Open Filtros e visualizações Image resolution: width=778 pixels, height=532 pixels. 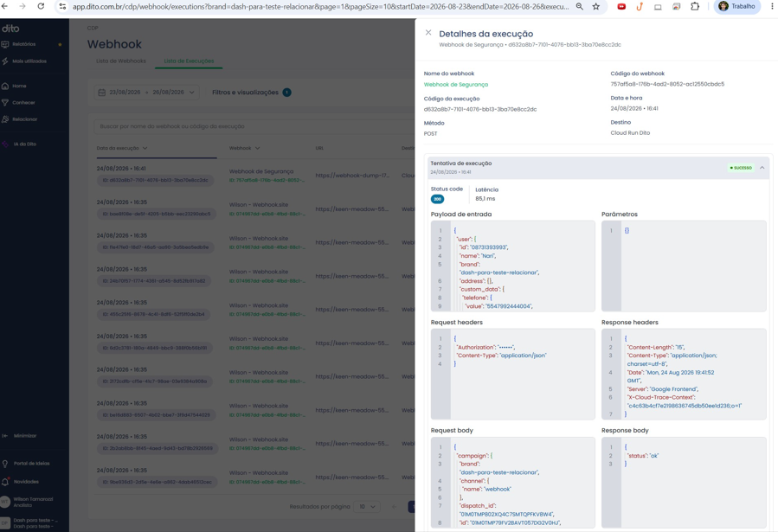tap(251, 93)
